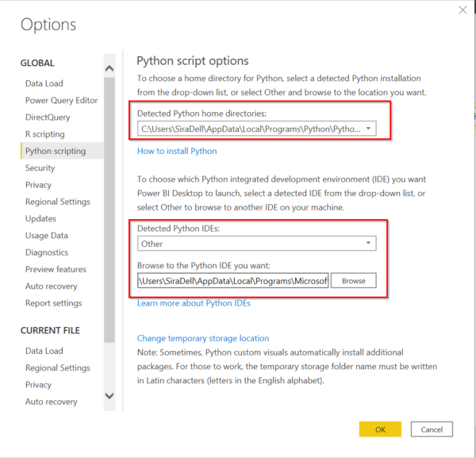Open DirectQuery options
The image size is (476, 458).
coord(48,117)
